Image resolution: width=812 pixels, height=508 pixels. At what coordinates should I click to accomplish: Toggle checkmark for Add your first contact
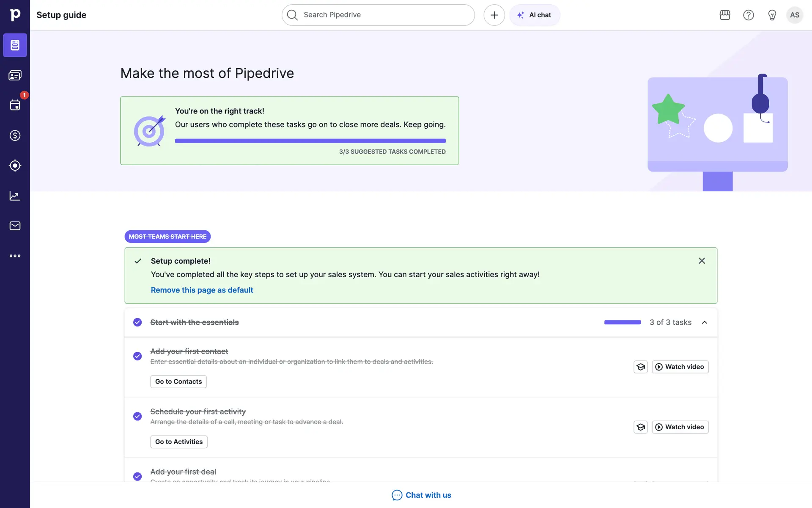[x=137, y=356]
